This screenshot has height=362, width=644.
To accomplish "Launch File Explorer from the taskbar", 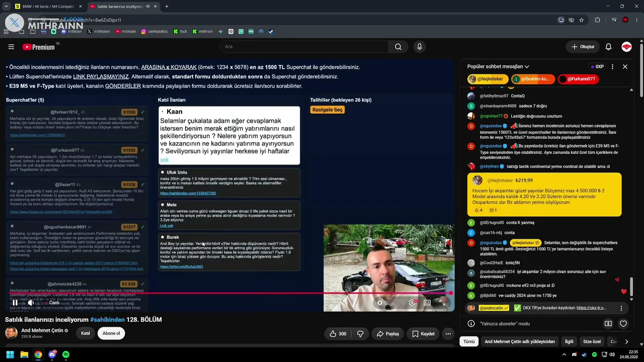I will pyautogui.click(x=24, y=354).
